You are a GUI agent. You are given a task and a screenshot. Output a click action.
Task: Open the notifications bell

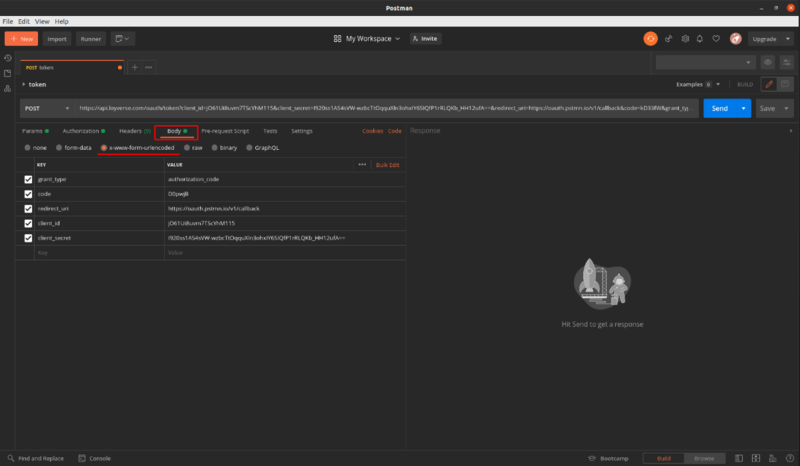click(699, 39)
